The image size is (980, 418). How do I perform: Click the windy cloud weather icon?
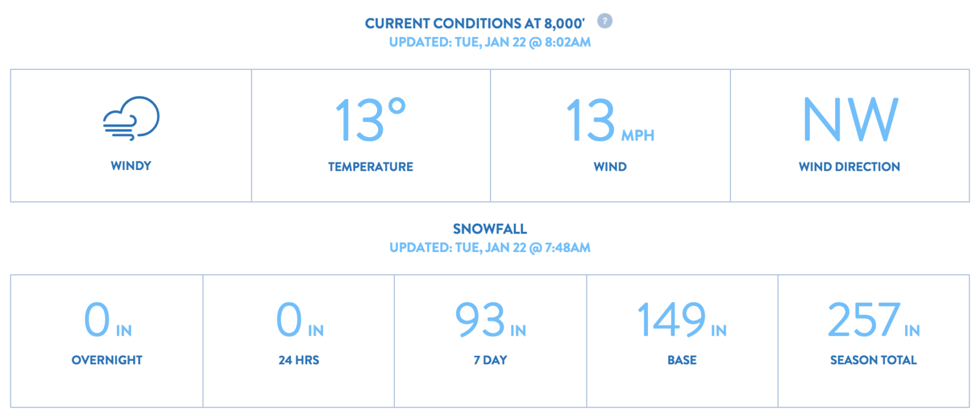(x=131, y=118)
